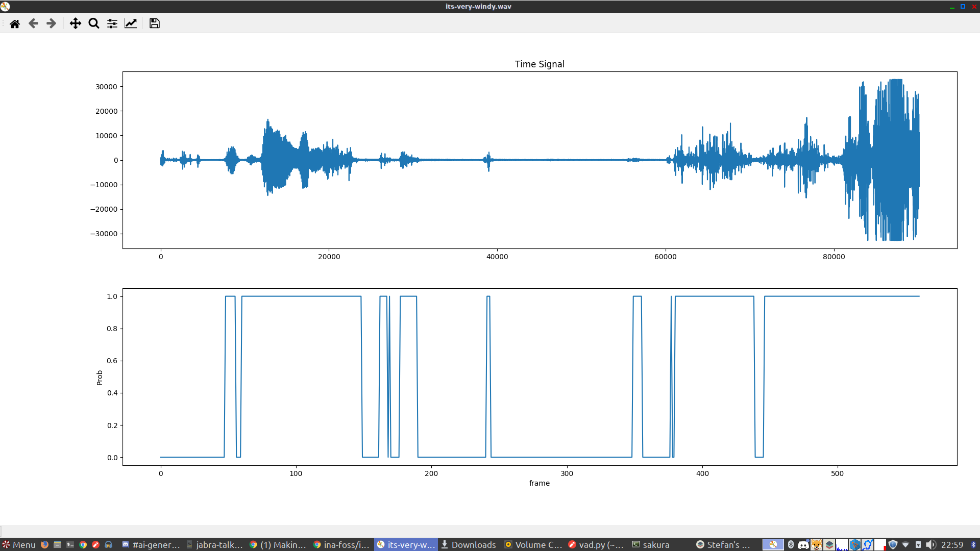This screenshot has height=551, width=980.
Task: Select the Pan axes tool
Action: tap(75, 23)
